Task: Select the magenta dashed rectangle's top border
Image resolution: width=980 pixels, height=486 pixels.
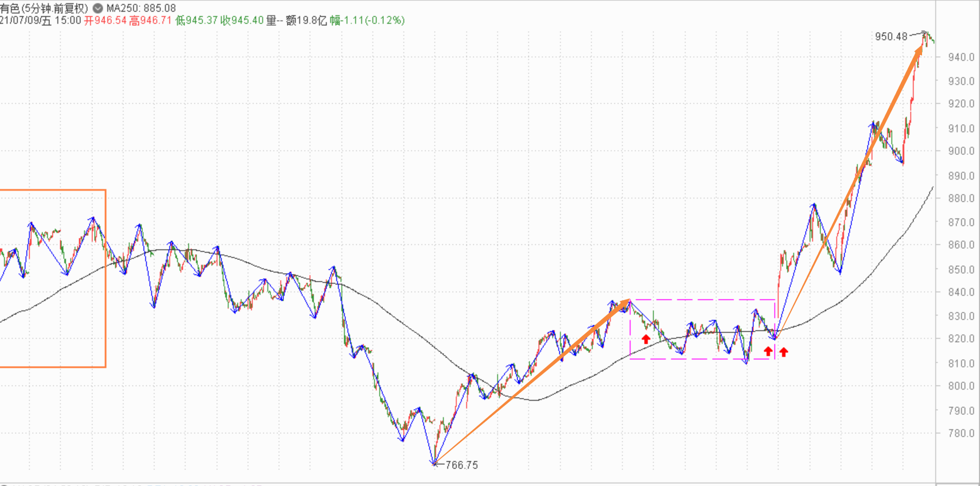Action: pos(703,300)
